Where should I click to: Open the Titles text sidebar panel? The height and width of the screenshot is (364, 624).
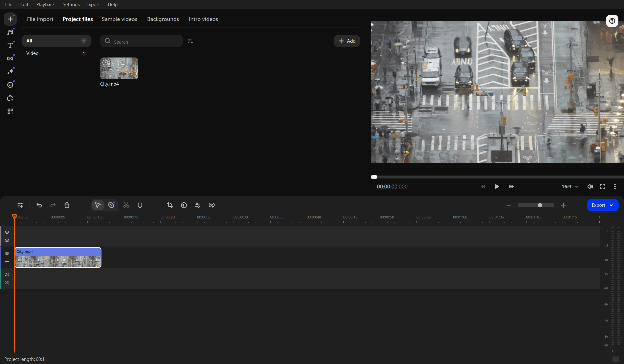(x=10, y=45)
